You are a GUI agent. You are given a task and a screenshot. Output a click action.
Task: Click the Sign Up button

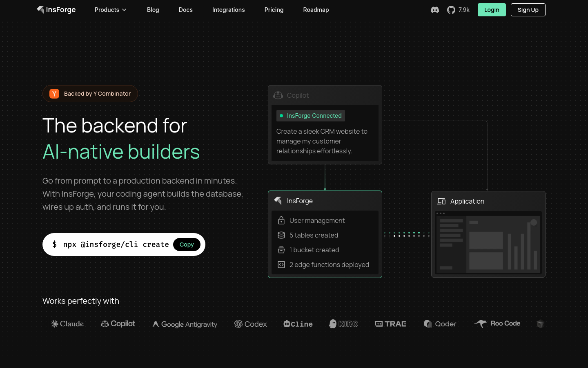point(528,10)
